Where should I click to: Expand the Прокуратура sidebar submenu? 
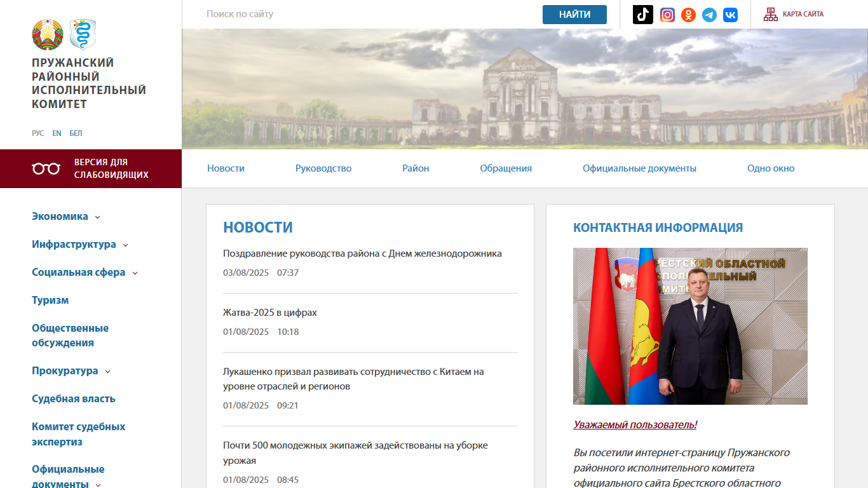107,372
